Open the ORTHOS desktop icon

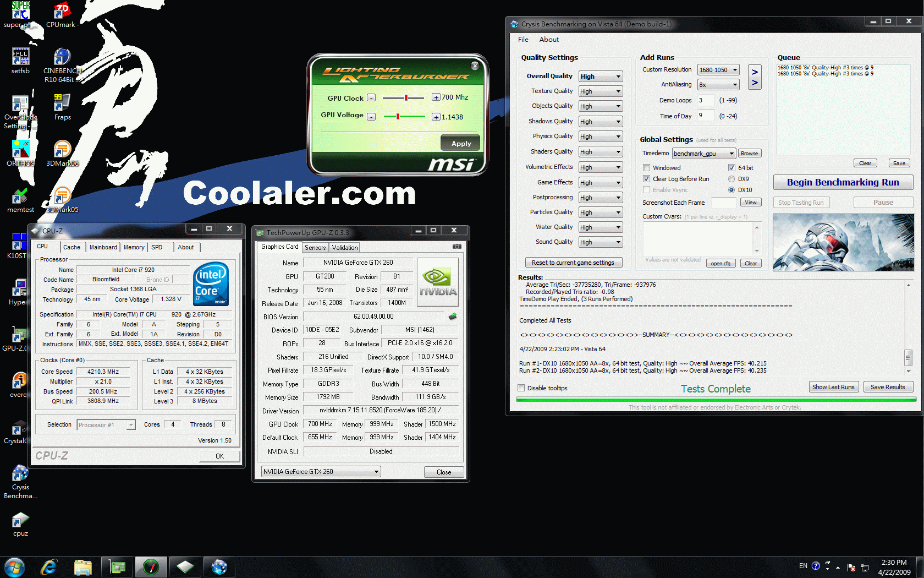20,153
